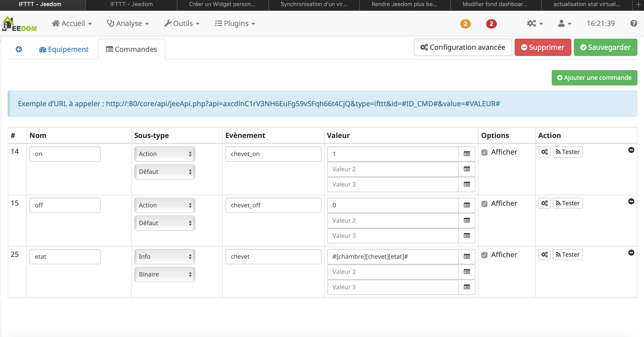Viewport: 644px width, 337px height.
Task: Click the Evènement field 'chevet'
Action: 273,257
